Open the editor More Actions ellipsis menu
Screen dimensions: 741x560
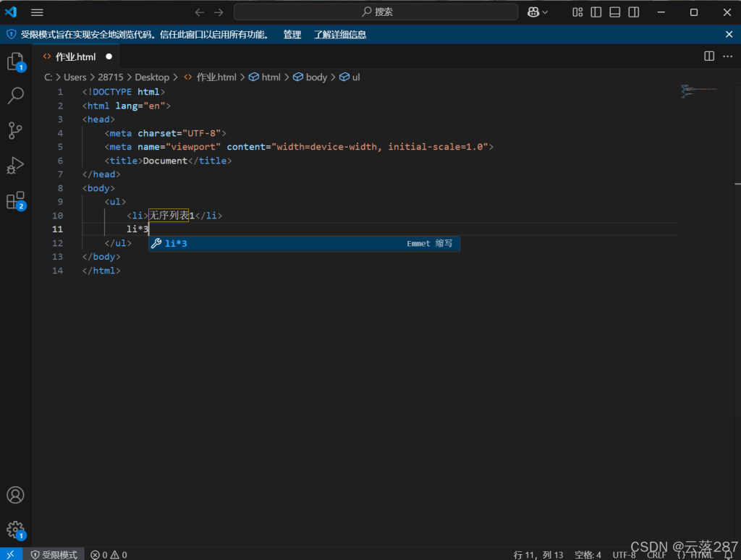[x=727, y=56]
